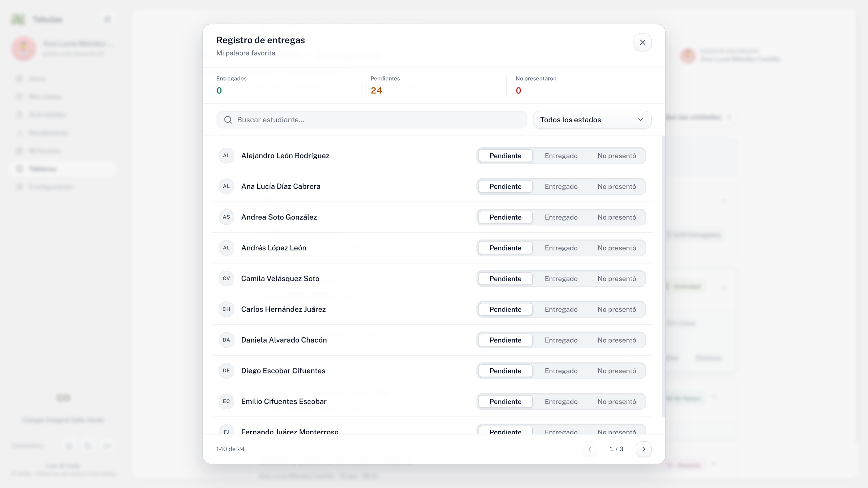Set Ana Lucía Díaz Cabrera to Pendiente

pyautogui.click(x=506, y=186)
